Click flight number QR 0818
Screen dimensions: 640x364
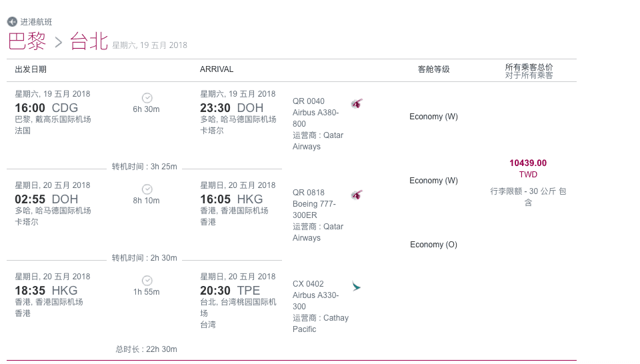[x=309, y=193]
